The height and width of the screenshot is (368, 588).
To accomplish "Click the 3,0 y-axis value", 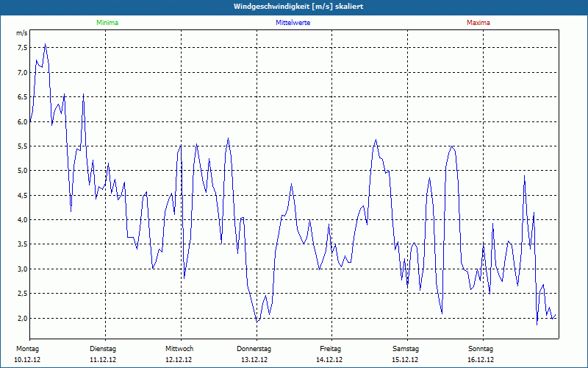I will (22, 269).
